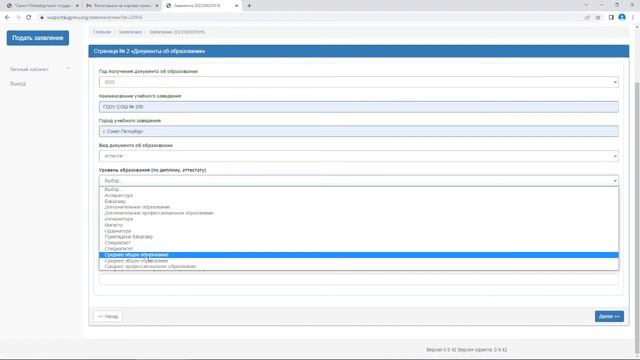Close the Заявление tab
This screenshot has height=360, width=640.
[236, 6]
